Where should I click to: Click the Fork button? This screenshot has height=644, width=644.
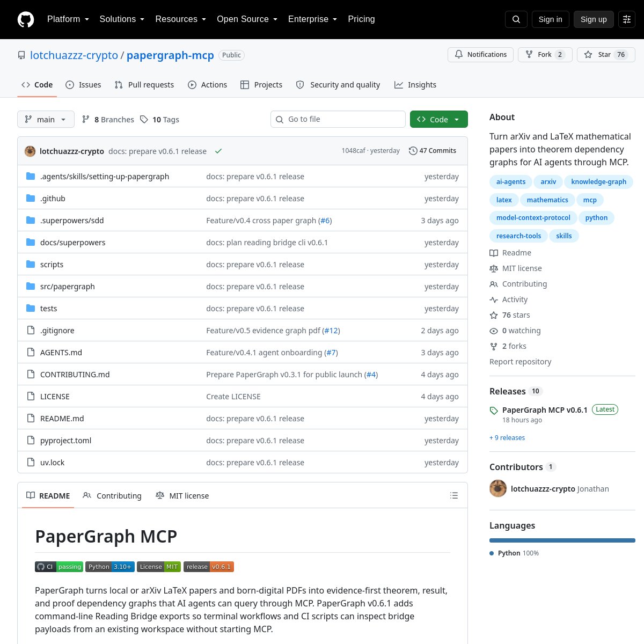point(545,55)
